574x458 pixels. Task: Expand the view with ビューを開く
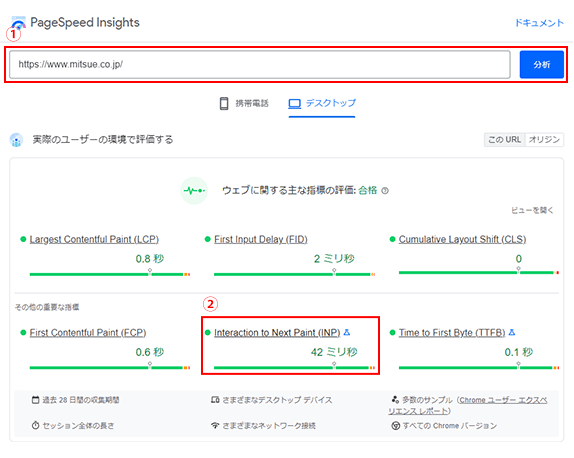click(532, 210)
